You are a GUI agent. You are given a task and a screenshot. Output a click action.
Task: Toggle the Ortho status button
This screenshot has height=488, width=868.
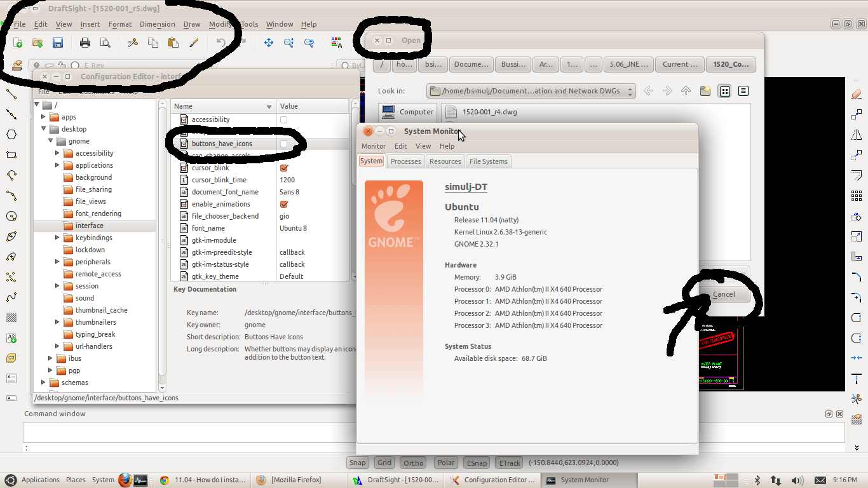point(414,463)
